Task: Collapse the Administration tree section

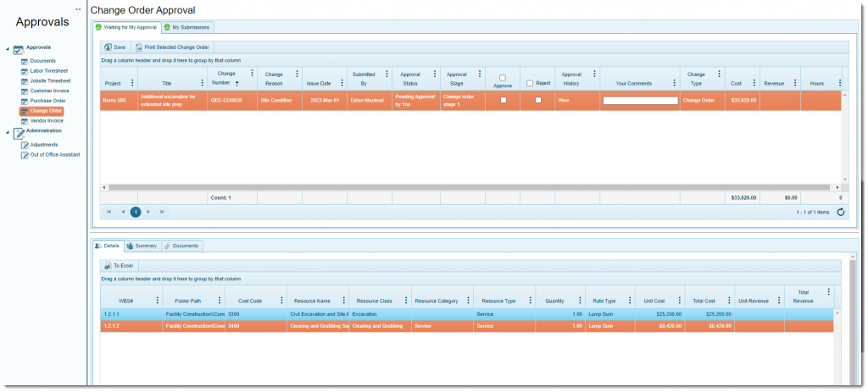Action: coord(7,132)
